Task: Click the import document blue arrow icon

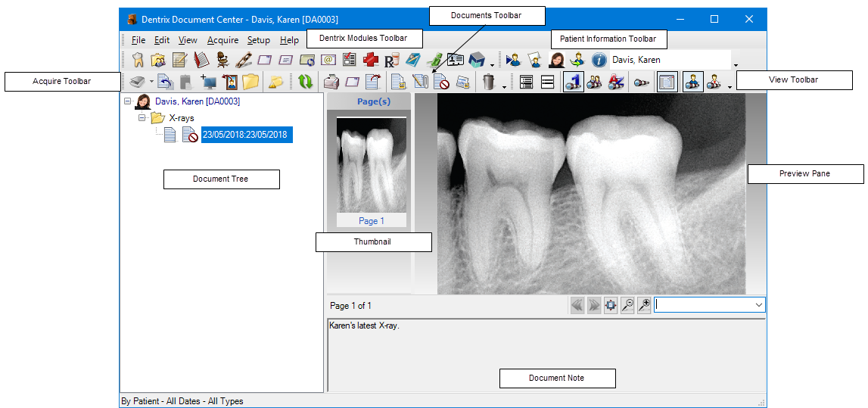Action: pyautogui.click(x=165, y=83)
